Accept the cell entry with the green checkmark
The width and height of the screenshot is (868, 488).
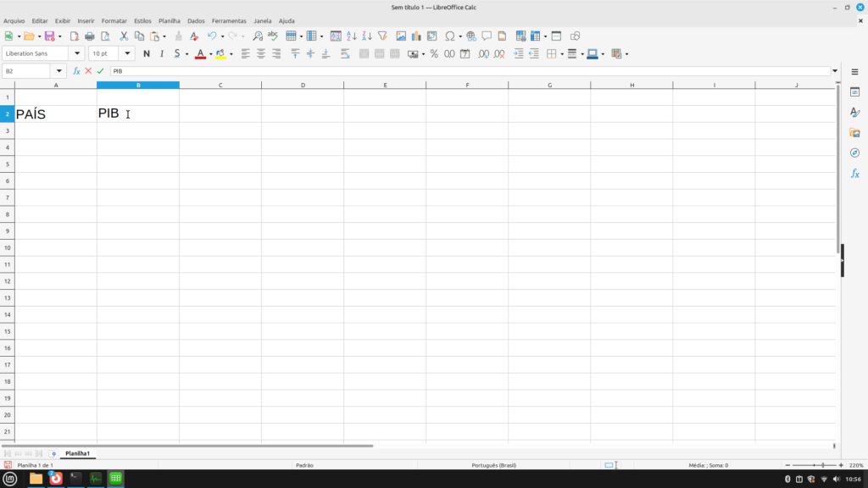click(x=101, y=71)
